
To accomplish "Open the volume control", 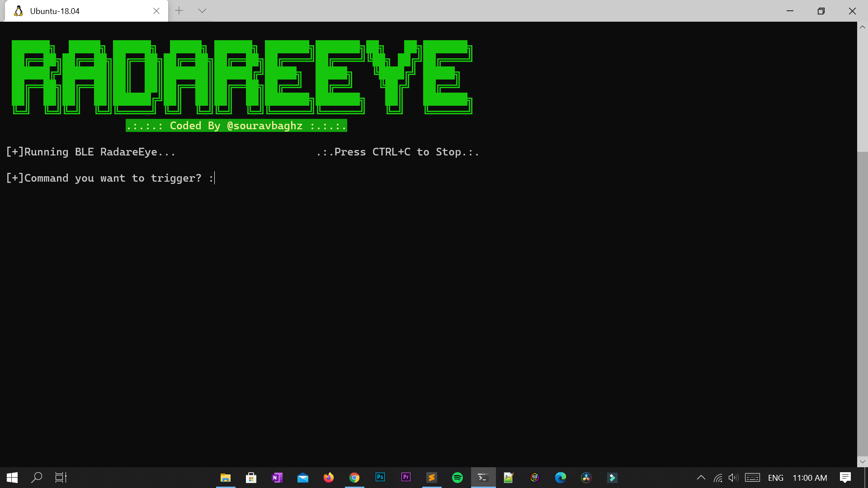I will point(733,478).
